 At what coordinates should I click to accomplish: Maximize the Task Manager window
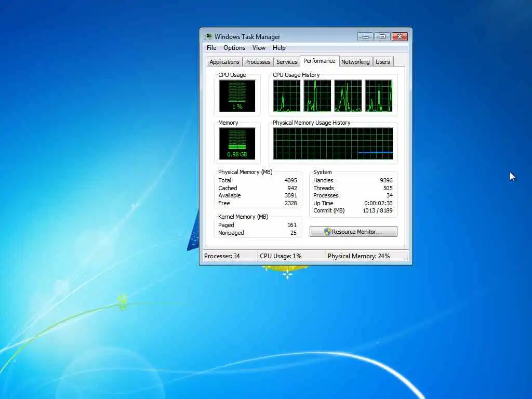click(x=382, y=37)
